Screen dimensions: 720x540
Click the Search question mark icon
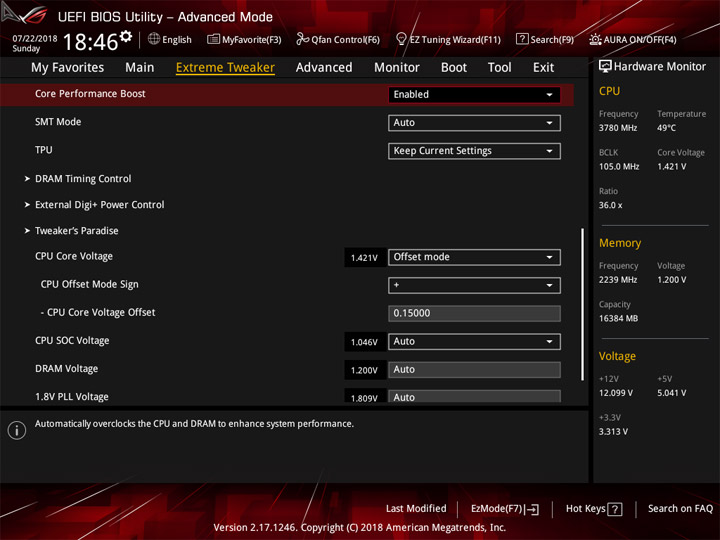[x=522, y=39]
